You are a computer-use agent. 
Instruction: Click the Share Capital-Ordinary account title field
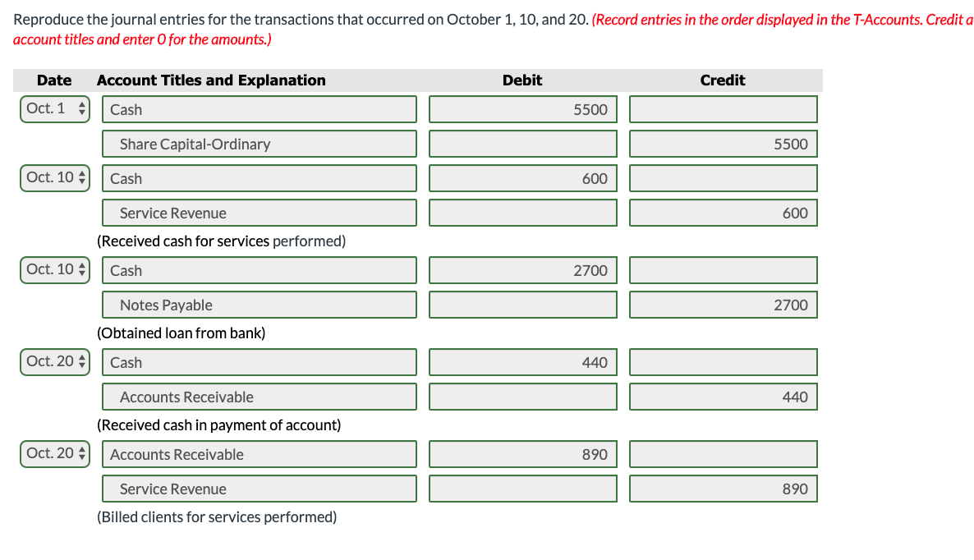[259, 143]
